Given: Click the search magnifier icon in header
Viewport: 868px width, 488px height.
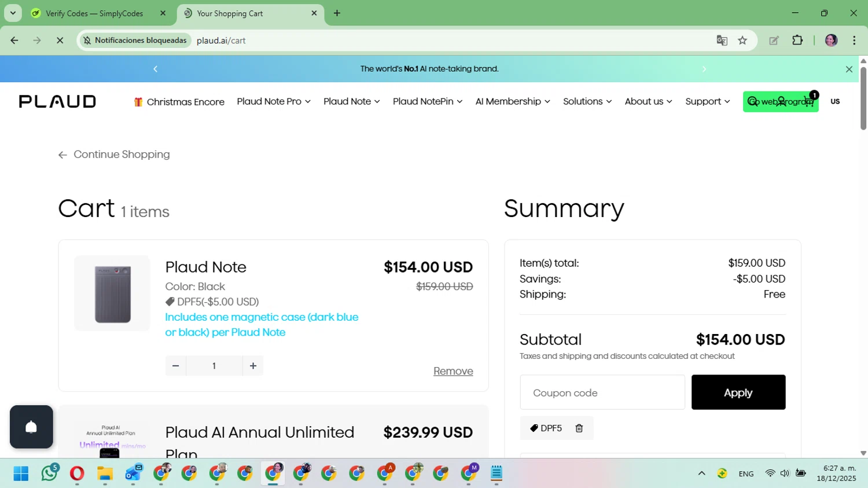Looking at the screenshot, I should (x=753, y=102).
